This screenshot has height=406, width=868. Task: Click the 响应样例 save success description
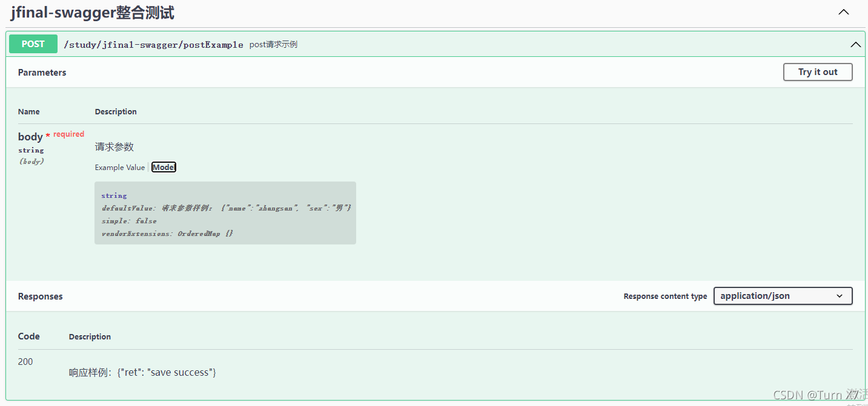(x=143, y=373)
